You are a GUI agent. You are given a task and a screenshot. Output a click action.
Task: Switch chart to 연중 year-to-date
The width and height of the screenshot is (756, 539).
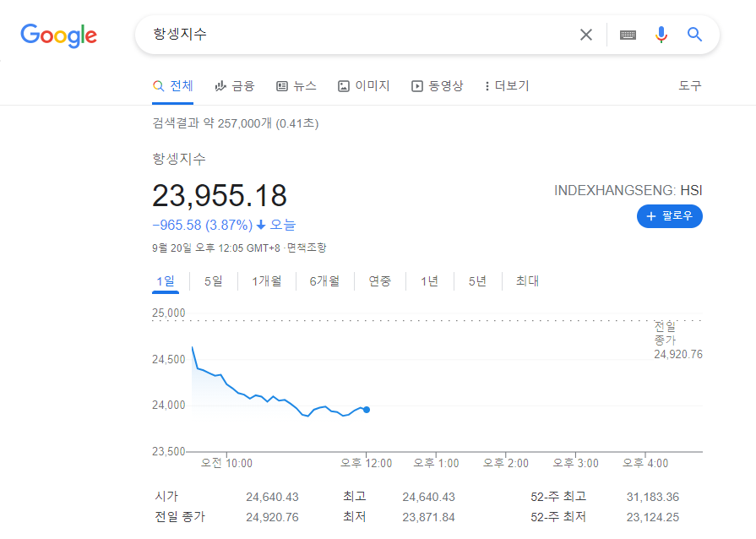(379, 281)
